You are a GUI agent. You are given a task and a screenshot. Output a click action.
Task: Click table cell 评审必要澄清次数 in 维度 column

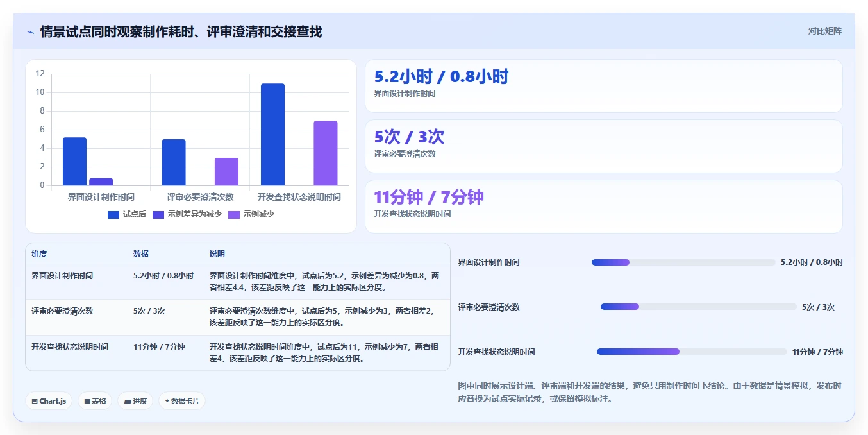click(x=62, y=311)
